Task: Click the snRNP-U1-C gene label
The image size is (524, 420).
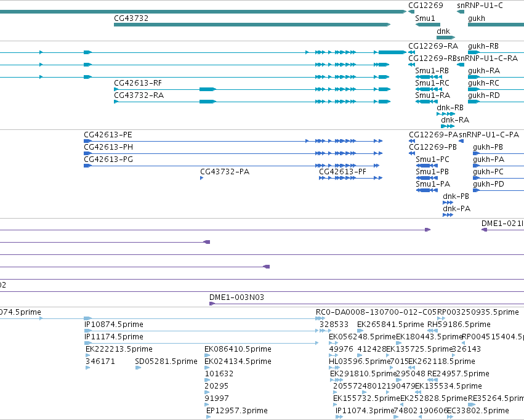Action: pos(480,6)
